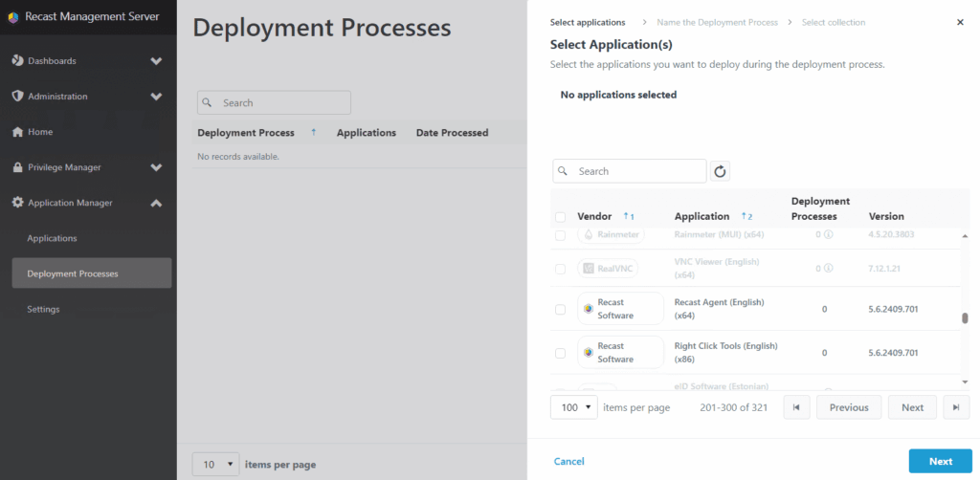Close the Select Applications panel
Image resolution: width=980 pixels, height=480 pixels.
960,22
